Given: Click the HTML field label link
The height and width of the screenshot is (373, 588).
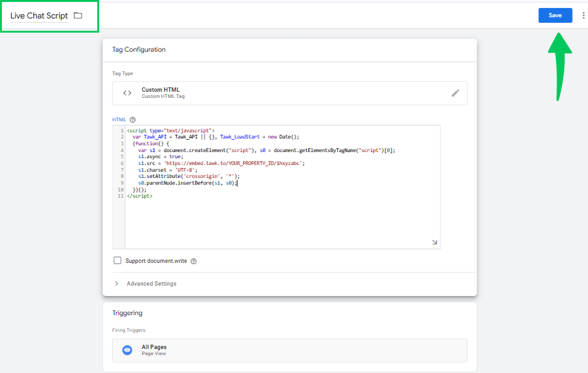Looking at the screenshot, I should (119, 119).
